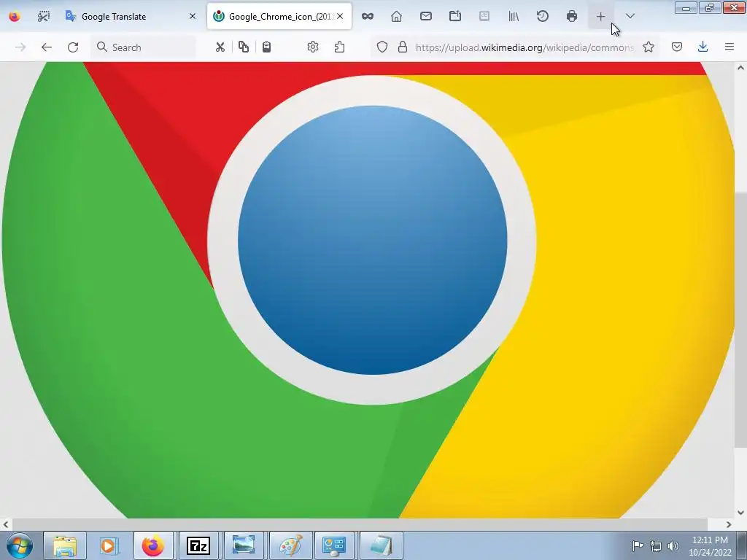The image size is (747, 560).
Task: Click the greyed-out reader view icon
Action: 484,17
